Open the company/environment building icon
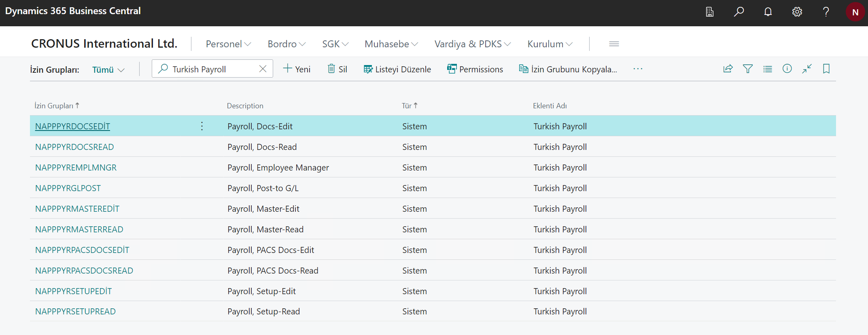The image size is (868, 335). coord(710,12)
